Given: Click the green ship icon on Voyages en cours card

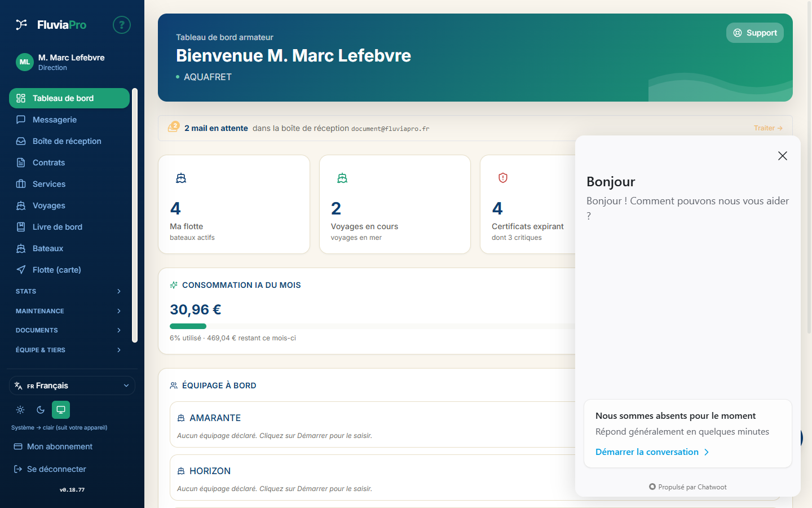Looking at the screenshot, I should [342, 178].
